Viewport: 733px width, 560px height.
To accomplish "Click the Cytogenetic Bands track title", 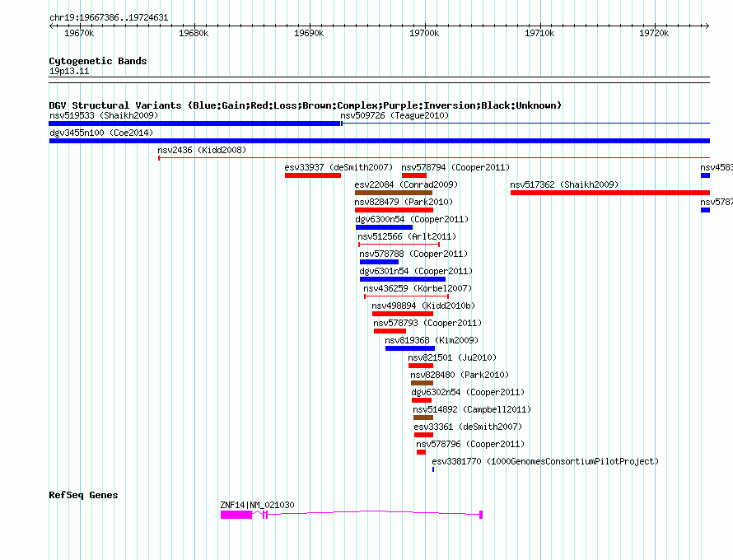I will 98,61.
